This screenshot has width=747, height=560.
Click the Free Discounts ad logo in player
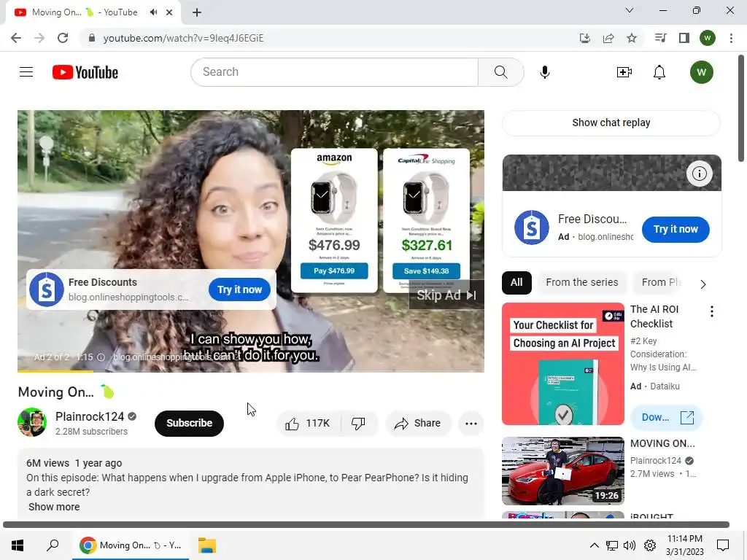tap(47, 289)
